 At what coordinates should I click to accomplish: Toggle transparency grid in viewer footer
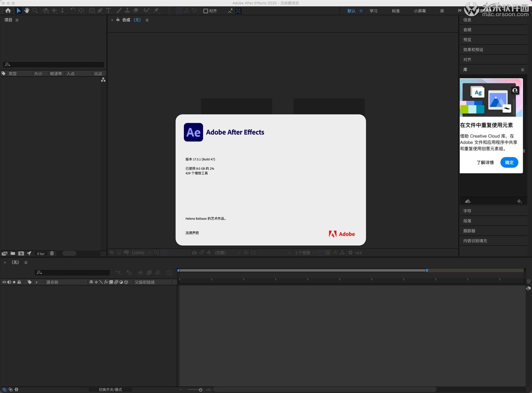[253, 253]
